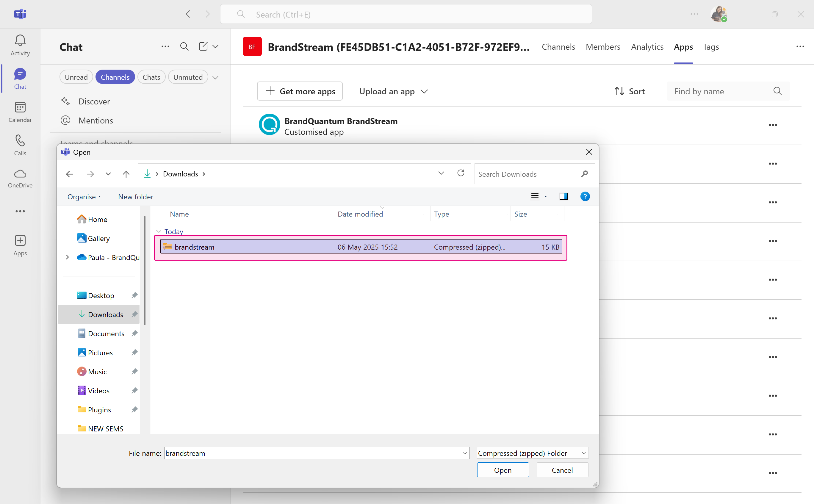Switch to the Members tab
The width and height of the screenshot is (814, 504).
pos(603,47)
